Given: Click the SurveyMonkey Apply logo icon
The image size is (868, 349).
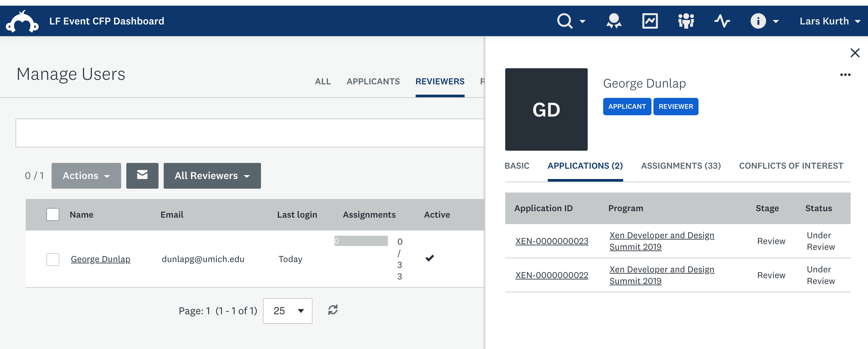Looking at the screenshot, I should [22, 21].
